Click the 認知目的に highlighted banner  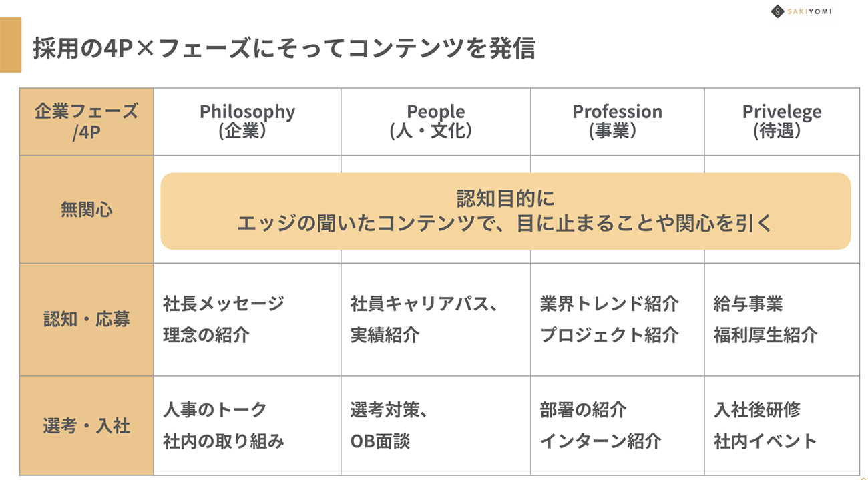click(505, 211)
